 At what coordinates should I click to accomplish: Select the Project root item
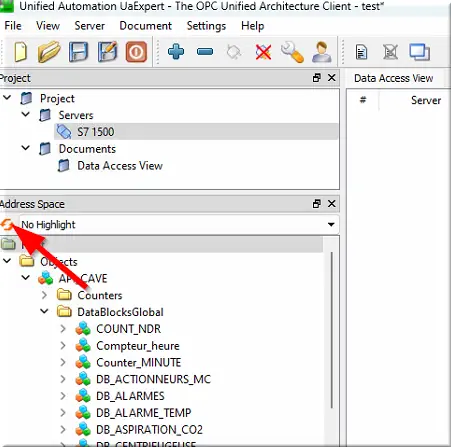[57, 99]
